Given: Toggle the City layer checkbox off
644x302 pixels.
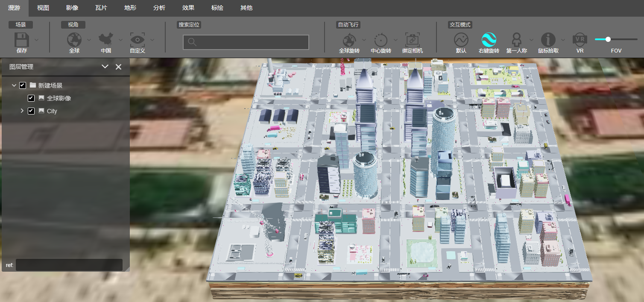Looking at the screenshot, I should pyautogui.click(x=31, y=111).
